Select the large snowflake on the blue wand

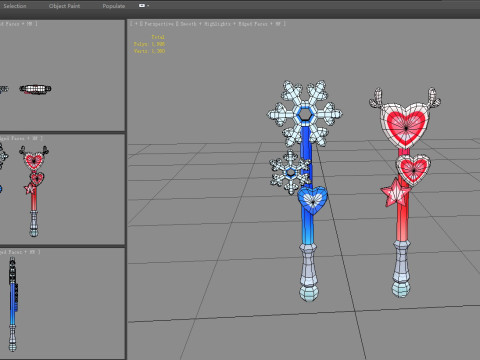305,114
